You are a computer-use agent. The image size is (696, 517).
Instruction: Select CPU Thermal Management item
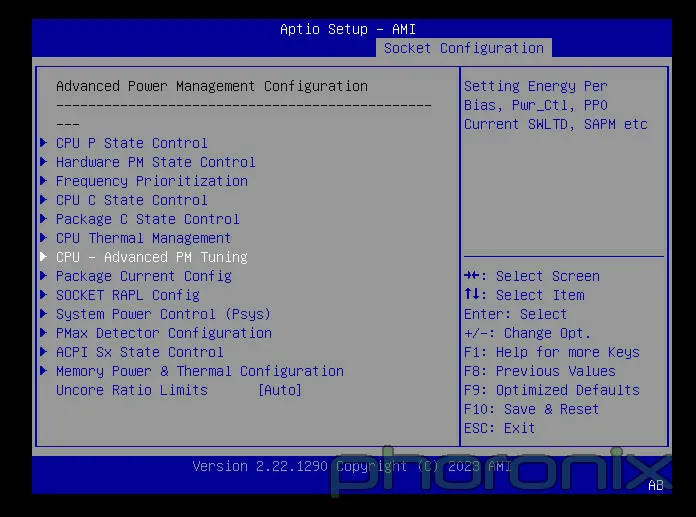[143, 238]
